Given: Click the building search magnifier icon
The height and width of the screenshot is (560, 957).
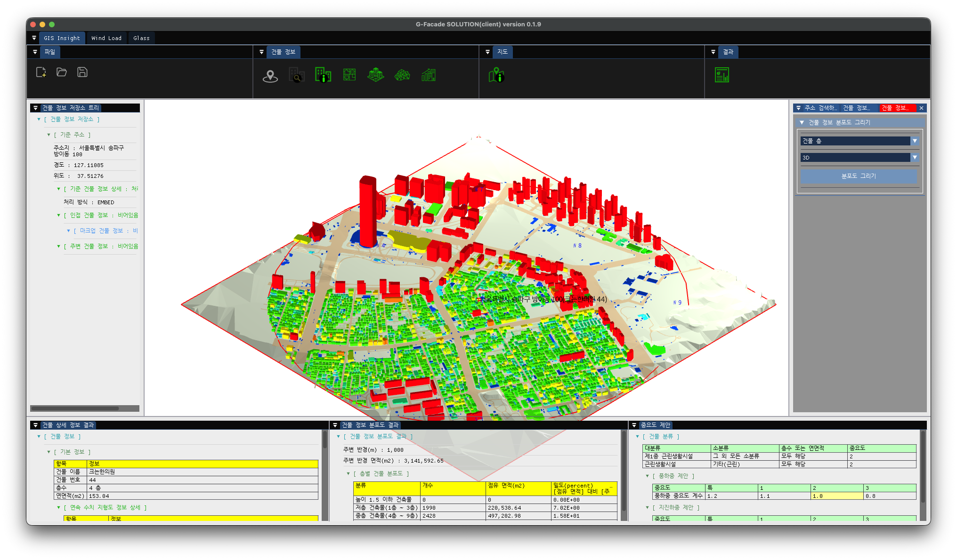Looking at the screenshot, I should (297, 75).
